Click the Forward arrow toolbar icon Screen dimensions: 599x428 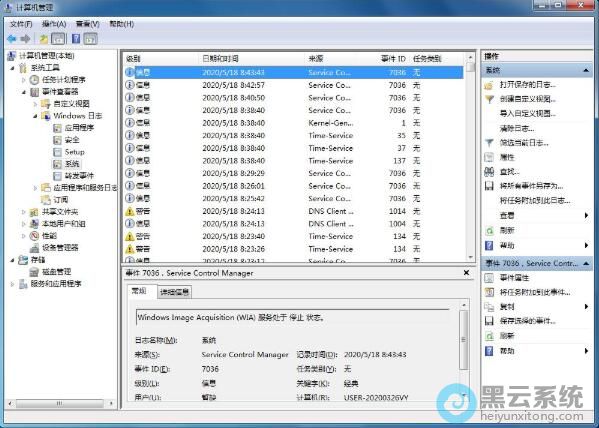click(25, 39)
